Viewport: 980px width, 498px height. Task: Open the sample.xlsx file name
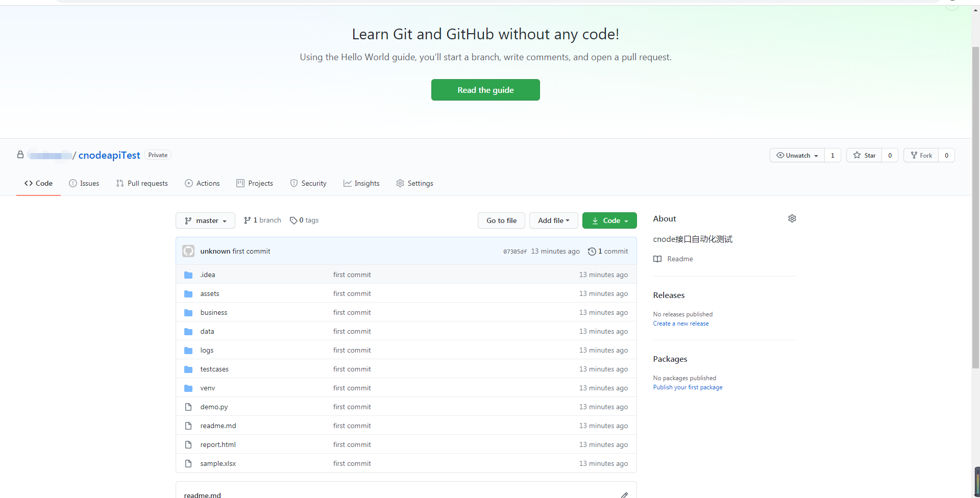[218, 464]
